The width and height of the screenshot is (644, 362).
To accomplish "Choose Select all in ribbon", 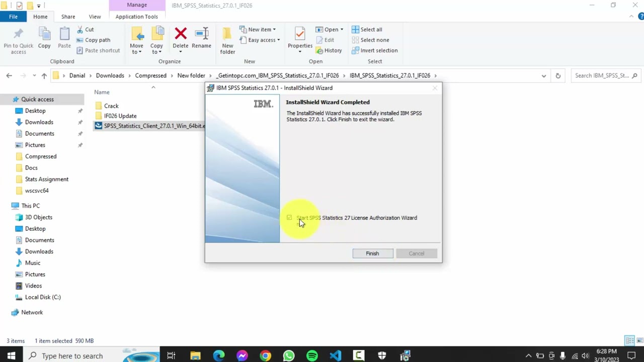I will (367, 30).
